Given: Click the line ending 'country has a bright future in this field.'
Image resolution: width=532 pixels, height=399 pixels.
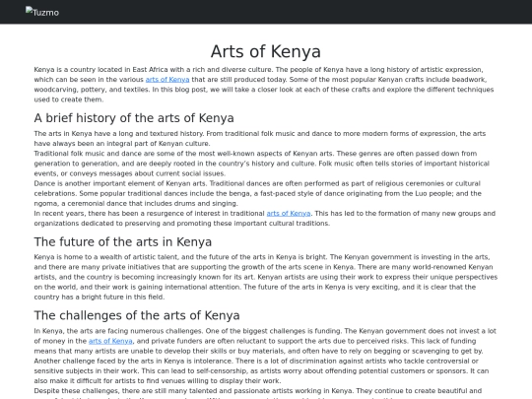Looking at the screenshot, I should (x=100, y=298).
